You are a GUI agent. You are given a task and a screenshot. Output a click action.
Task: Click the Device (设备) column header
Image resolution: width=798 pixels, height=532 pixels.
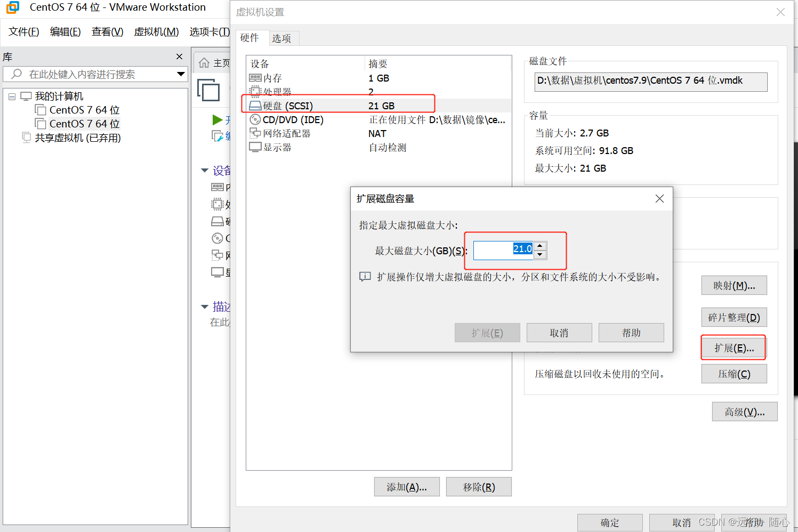[306, 64]
